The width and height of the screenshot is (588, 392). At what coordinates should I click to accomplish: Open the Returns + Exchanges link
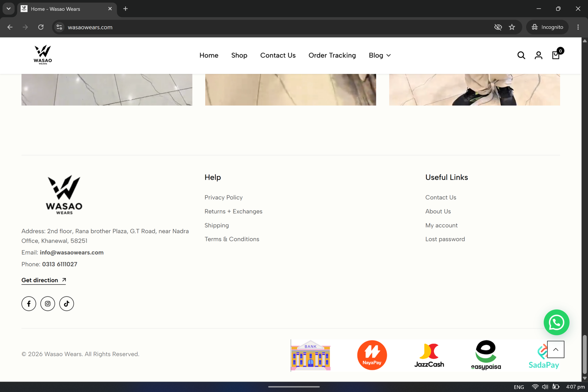click(233, 211)
